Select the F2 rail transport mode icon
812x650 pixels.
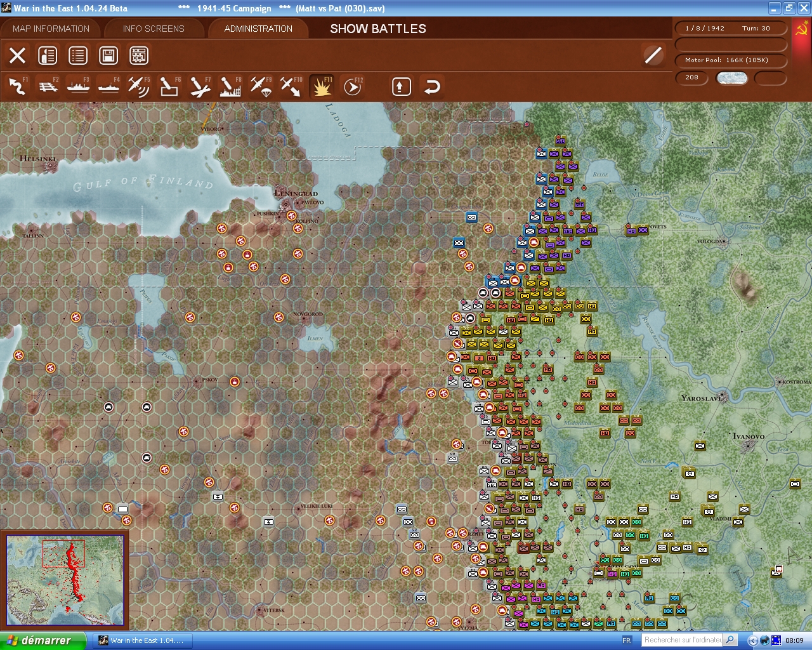click(x=48, y=86)
